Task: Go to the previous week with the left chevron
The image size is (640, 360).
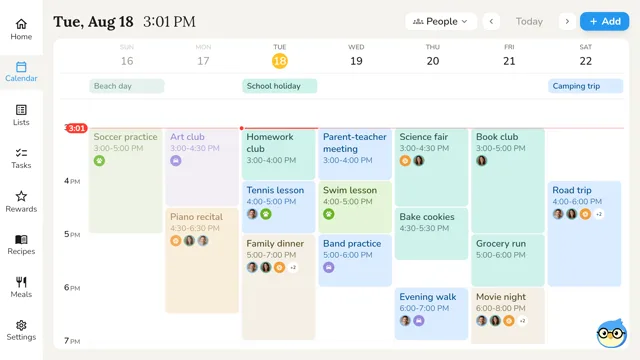Action: pyautogui.click(x=491, y=21)
